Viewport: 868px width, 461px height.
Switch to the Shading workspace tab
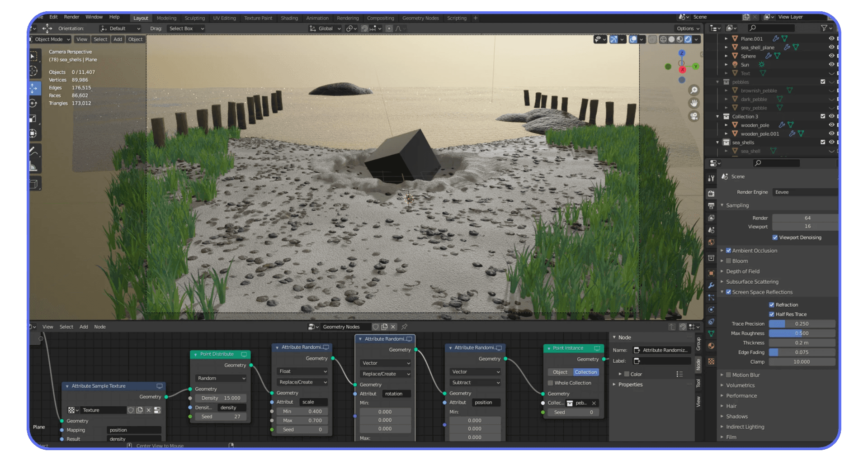point(289,18)
